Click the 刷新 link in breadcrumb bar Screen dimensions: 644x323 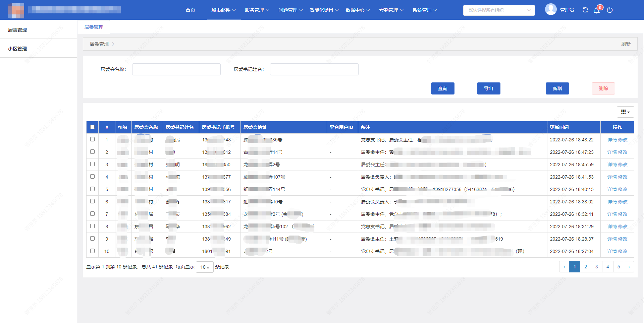[626, 44]
